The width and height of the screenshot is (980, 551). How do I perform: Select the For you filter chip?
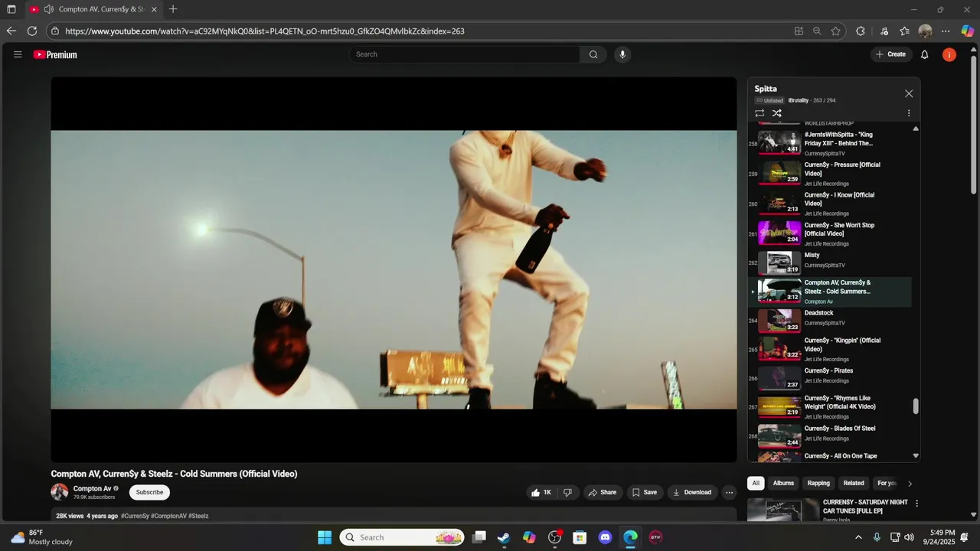tap(887, 483)
